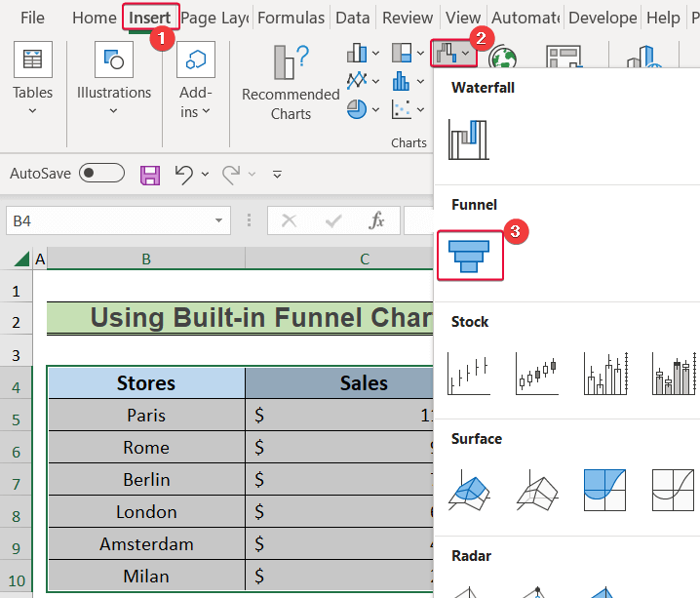700x598 pixels.
Task: Click the Undo arrow icon
Action: point(183,175)
